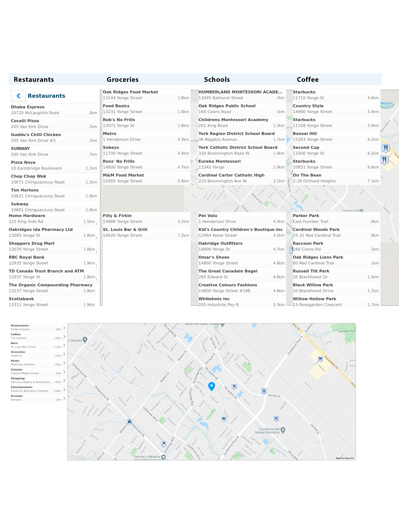The width and height of the screenshot is (399, 532).
Task: Click the Google logo on the map
Action: click(x=76, y=457)
